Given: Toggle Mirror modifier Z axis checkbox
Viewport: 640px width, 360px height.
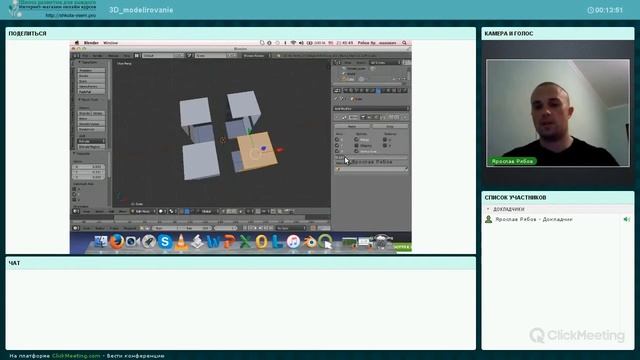Looking at the screenshot, I should point(337,151).
